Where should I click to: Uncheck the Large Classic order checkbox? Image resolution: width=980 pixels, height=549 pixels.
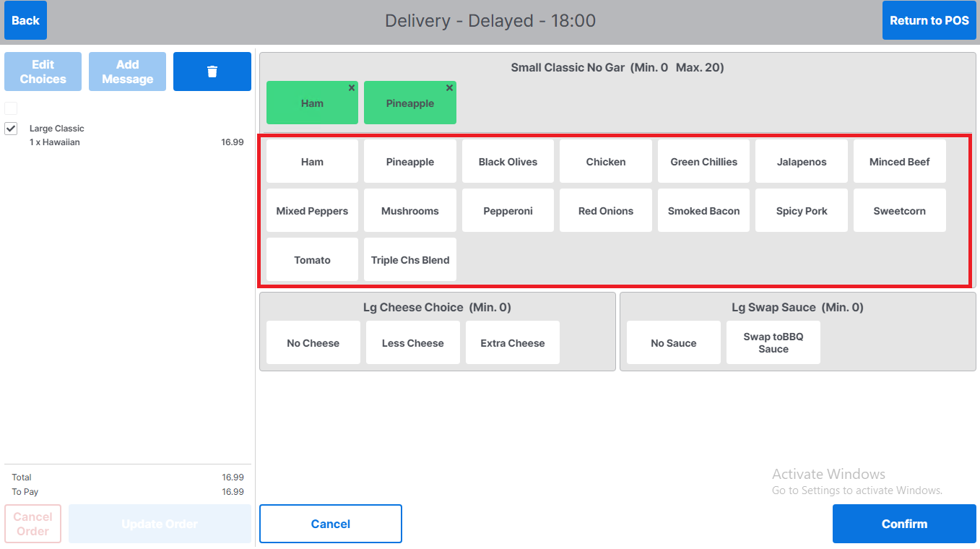[x=11, y=129]
